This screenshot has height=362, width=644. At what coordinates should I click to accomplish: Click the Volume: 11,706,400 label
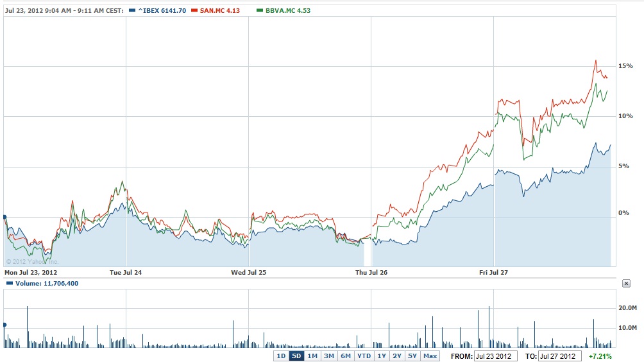point(47,284)
